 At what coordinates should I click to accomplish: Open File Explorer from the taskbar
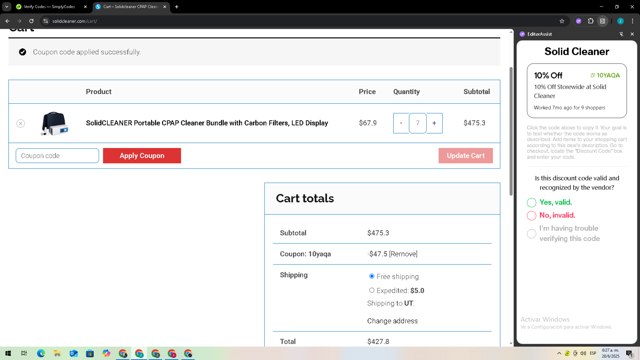pyautogui.click(x=57, y=353)
